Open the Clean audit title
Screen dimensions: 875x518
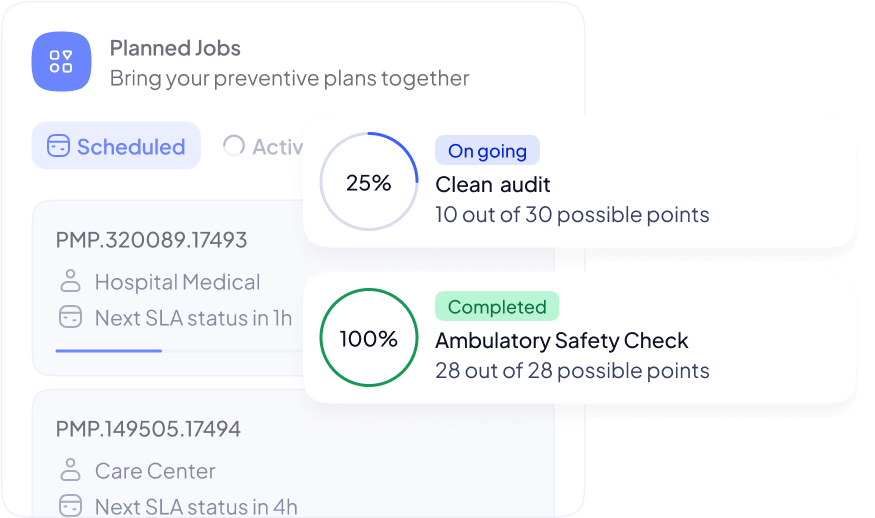(493, 184)
